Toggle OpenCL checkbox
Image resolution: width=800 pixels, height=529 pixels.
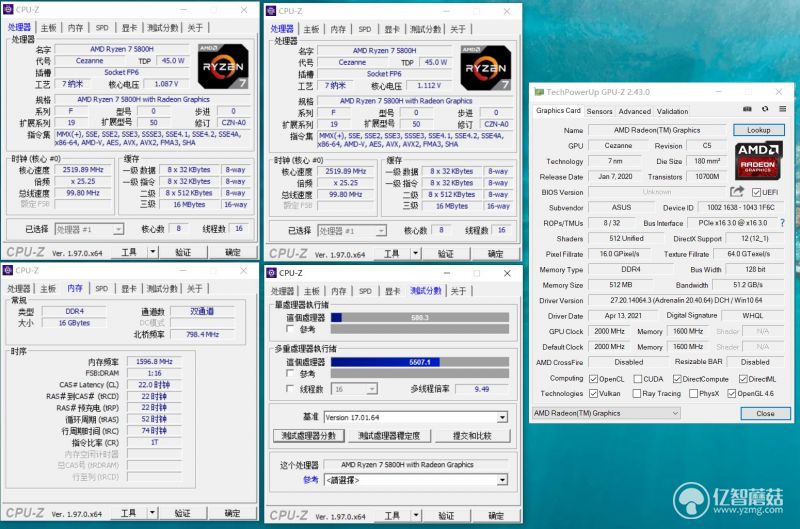(x=593, y=379)
